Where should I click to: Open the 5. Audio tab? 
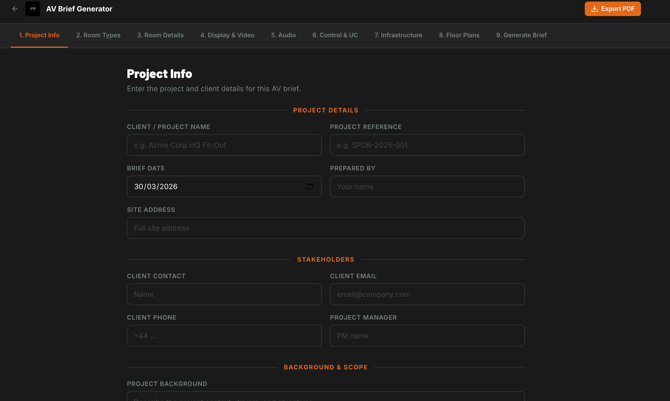283,35
